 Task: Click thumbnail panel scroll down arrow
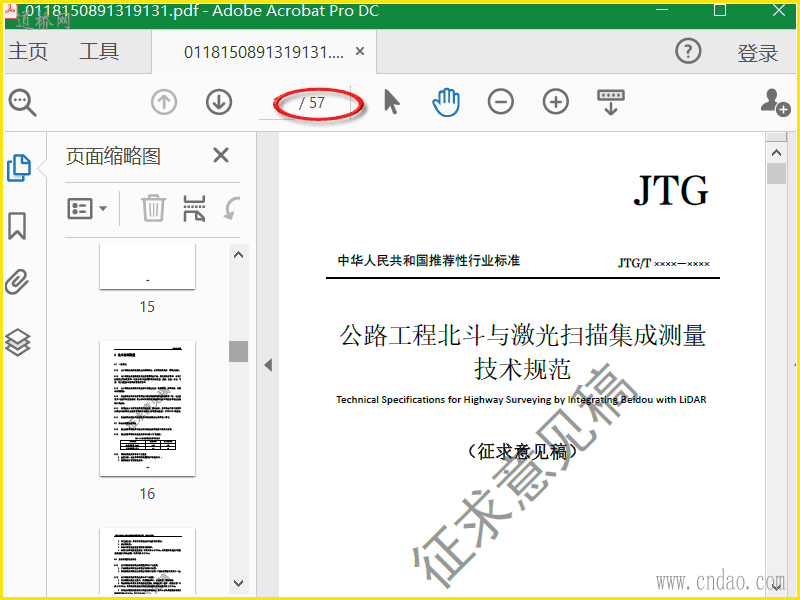(238, 583)
